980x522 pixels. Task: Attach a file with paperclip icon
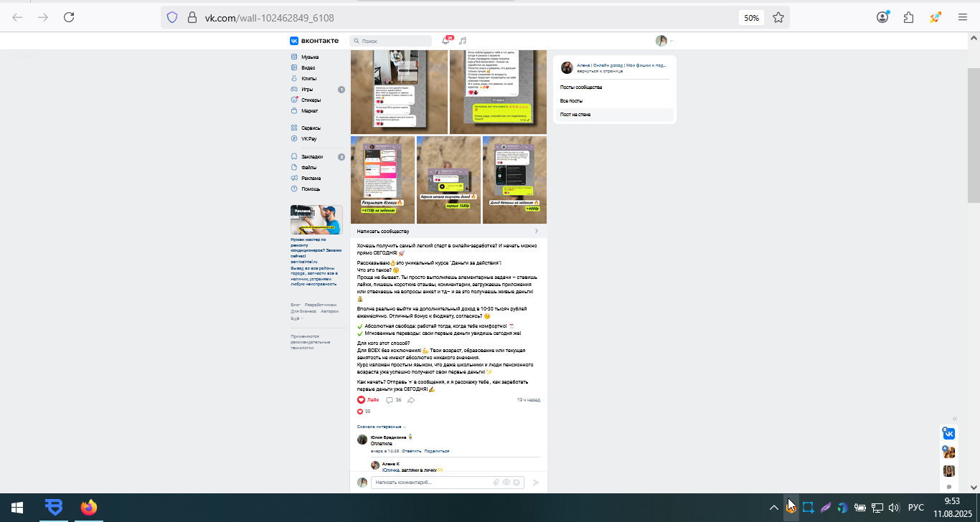tap(496, 483)
